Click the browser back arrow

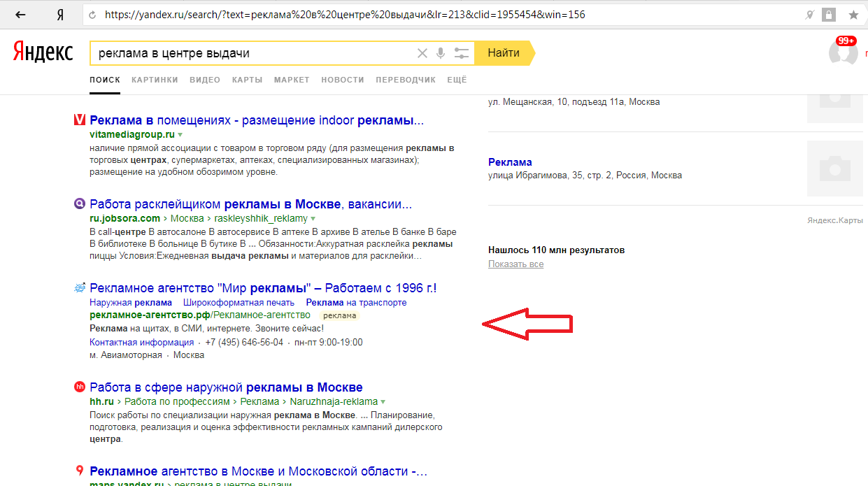(21, 15)
